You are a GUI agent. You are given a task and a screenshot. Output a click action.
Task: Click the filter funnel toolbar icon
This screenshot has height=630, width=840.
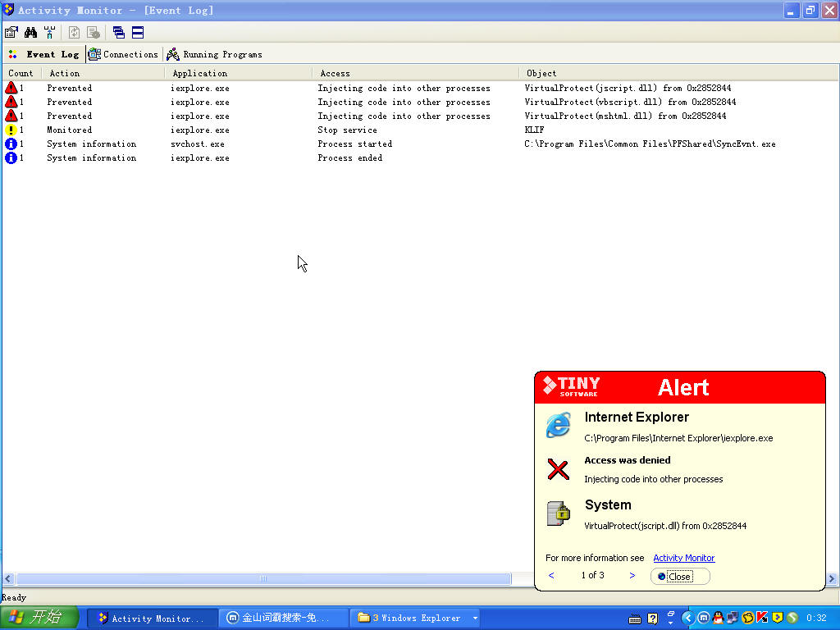click(x=49, y=33)
